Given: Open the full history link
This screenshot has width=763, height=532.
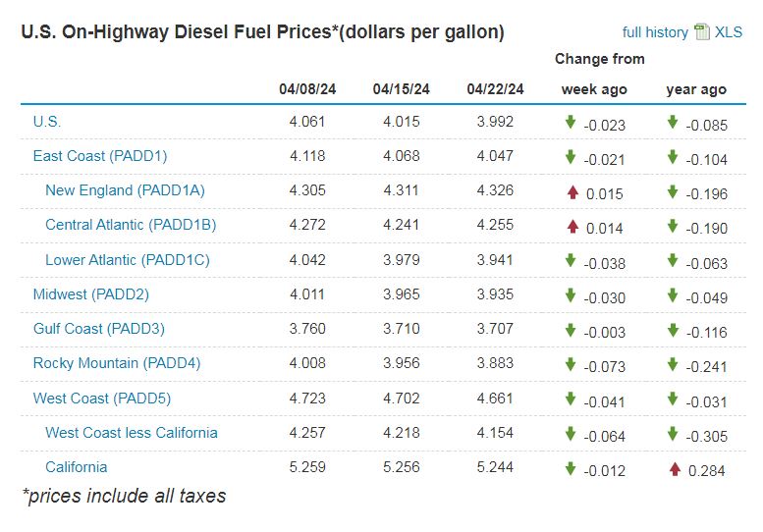Looking at the screenshot, I should (x=655, y=32).
